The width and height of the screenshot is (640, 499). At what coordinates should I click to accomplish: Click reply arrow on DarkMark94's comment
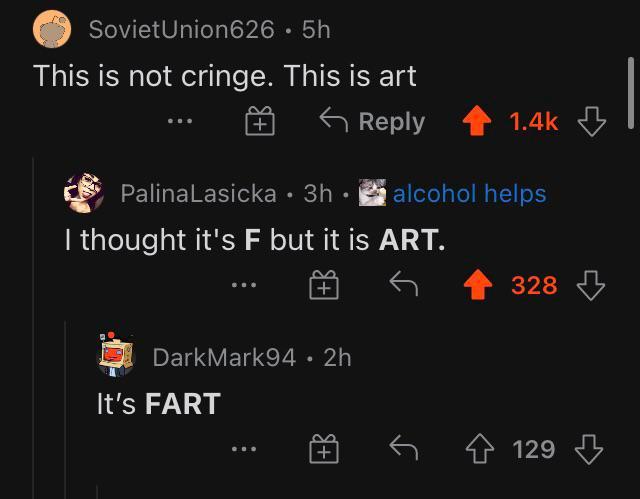pos(403,450)
